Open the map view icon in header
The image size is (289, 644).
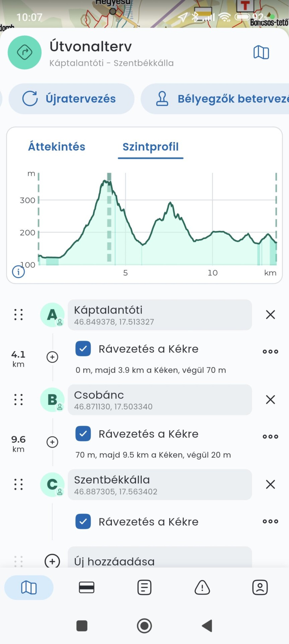(x=261, y=52)
